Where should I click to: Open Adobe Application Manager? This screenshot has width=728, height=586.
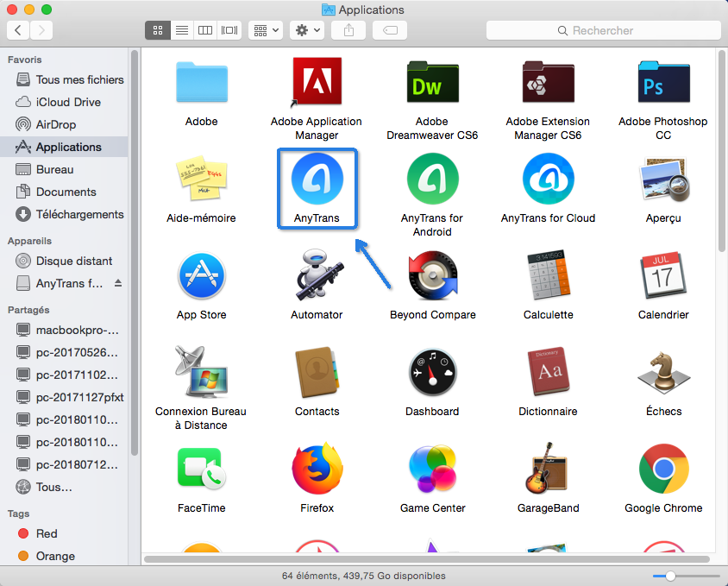click(x=317, y=82)
